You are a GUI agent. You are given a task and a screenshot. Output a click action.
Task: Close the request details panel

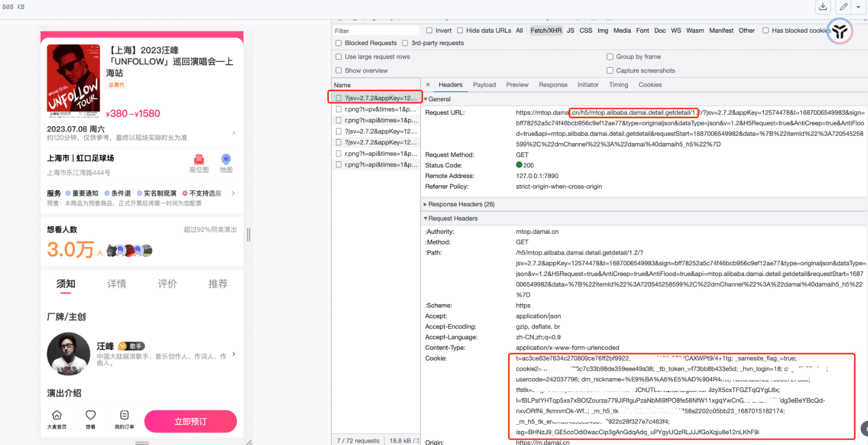[x=428, y=84]
